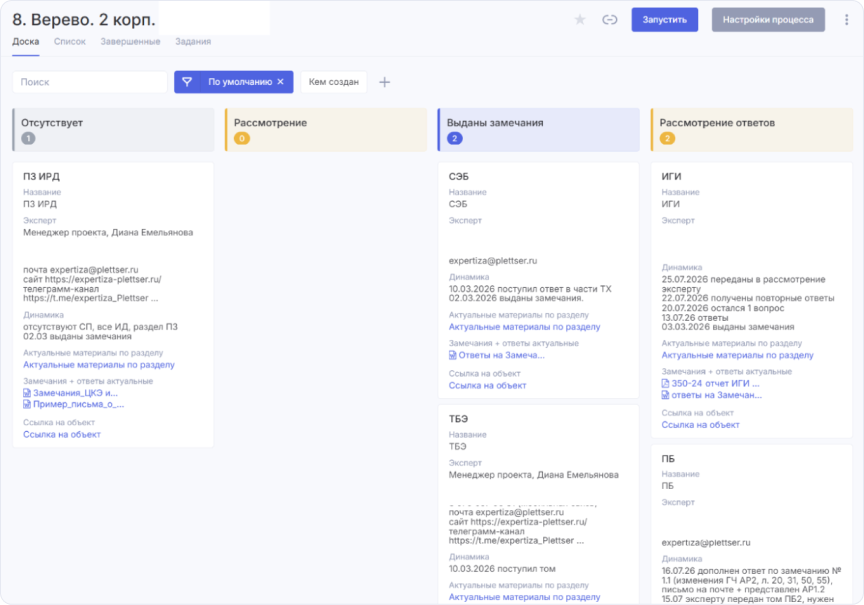Open the 'ПЗ ИРД' card title
This screenshot has height=605, width=864.
pyautogui.click(x=41, y=176)
